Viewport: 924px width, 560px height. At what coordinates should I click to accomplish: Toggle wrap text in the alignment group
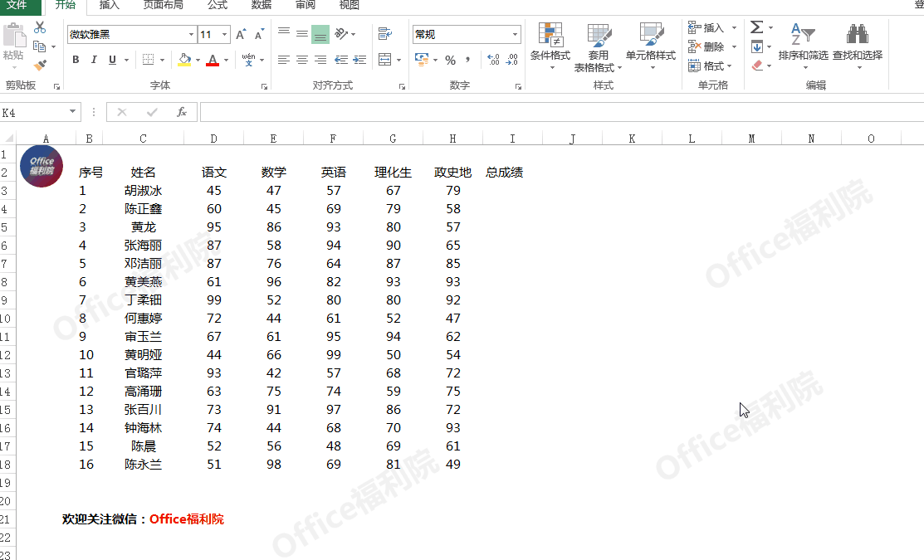[x=385, y=33]
